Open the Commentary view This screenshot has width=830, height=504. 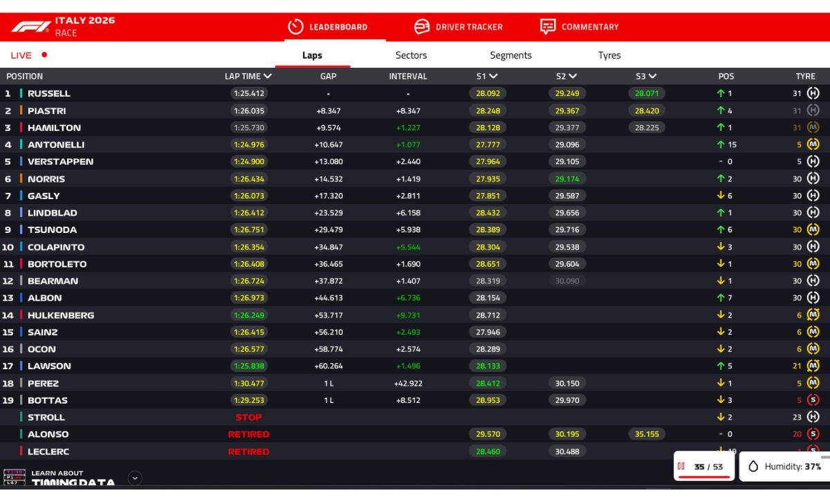pyautogui.click(x=580, y=27)
